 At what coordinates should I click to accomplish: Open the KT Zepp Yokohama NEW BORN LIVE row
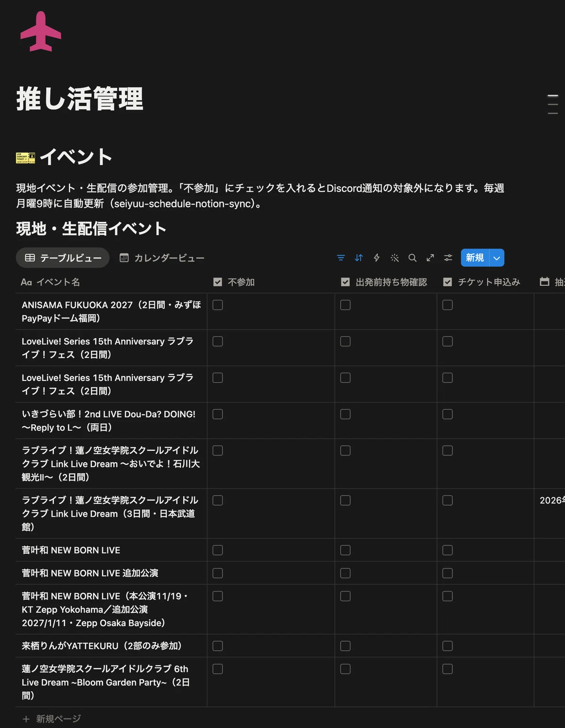[x=105, y=609]
